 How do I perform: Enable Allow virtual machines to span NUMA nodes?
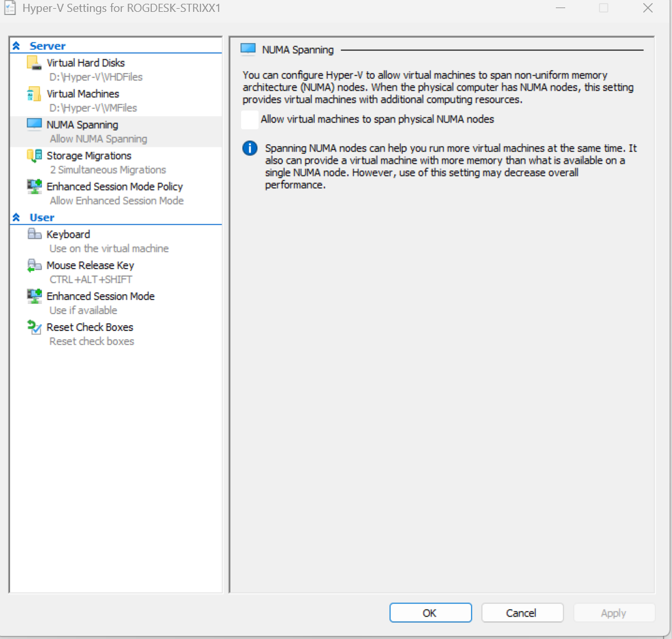click(250, 119)
